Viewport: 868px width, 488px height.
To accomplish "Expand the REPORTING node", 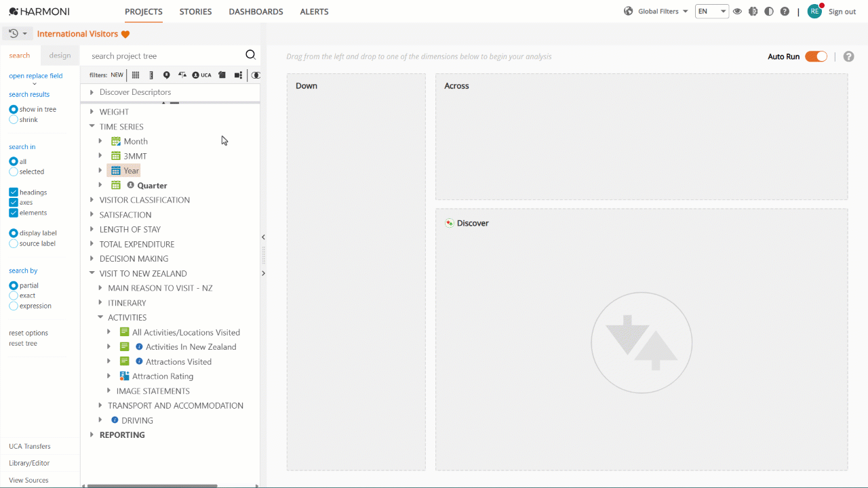I will pyautogui.click(x=92, y=435).
